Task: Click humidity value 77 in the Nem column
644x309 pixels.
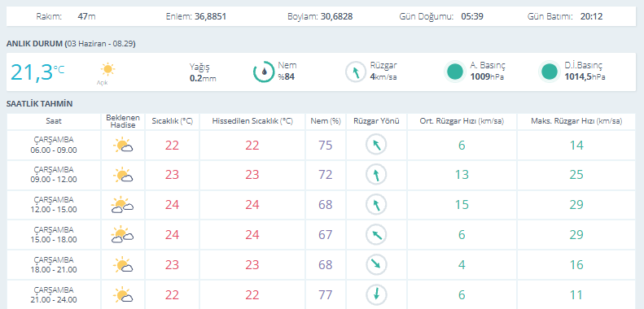Action: pyautogui.click(x=326, y=294)
